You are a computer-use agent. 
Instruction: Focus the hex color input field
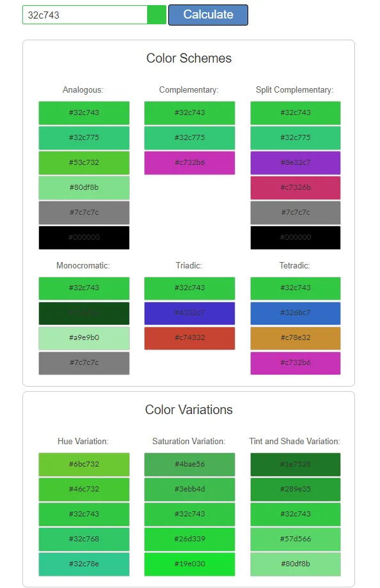[85, 15]
